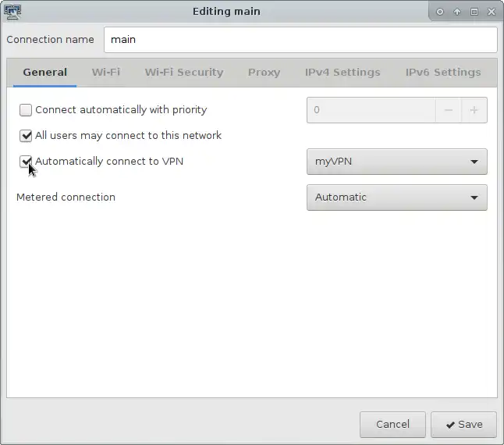Click the minus button of priority spinner
This screenshot has height=445, width=504.
[x=449, y=110]
